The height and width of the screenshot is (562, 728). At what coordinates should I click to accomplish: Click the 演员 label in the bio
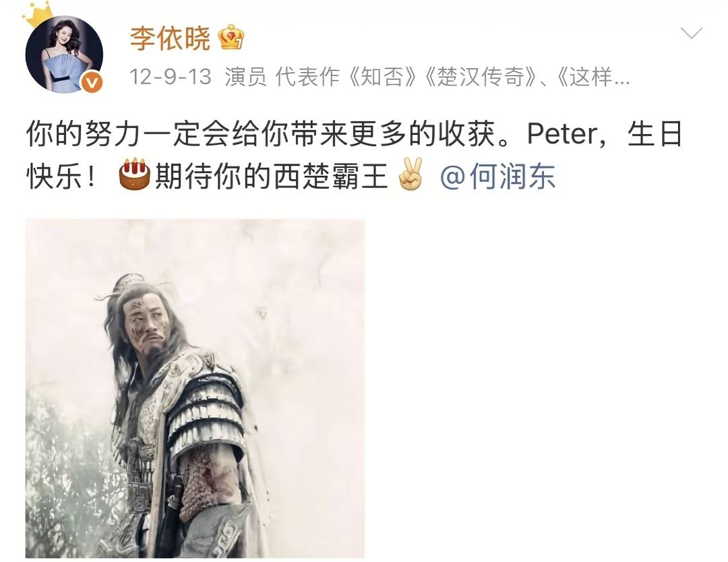245,77
